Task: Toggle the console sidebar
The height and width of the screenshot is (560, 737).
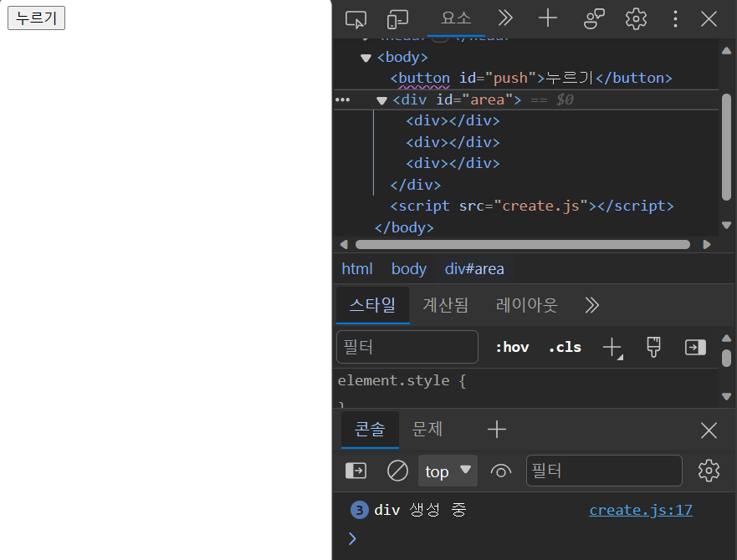Action: 356,471
